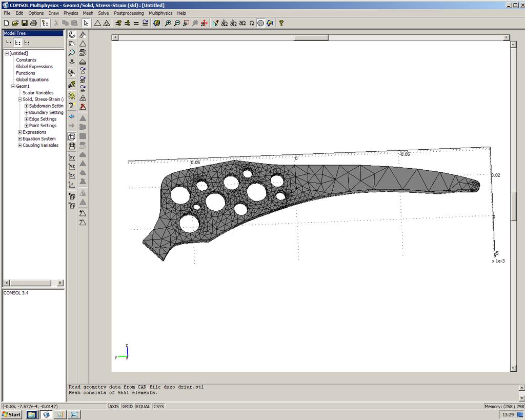Click the Zoom Out magnifier icon
525x420 pixels.
click(x=177, y=23)
